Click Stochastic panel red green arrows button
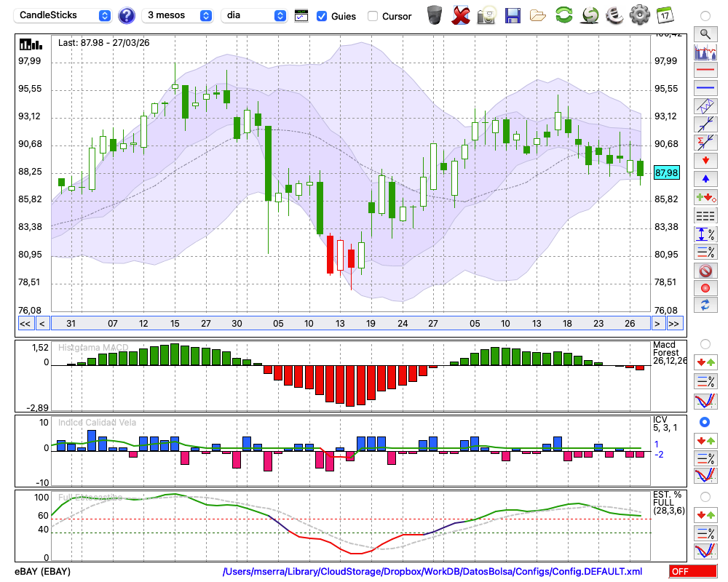The image size is (728, 582). [x=705, y=514]
